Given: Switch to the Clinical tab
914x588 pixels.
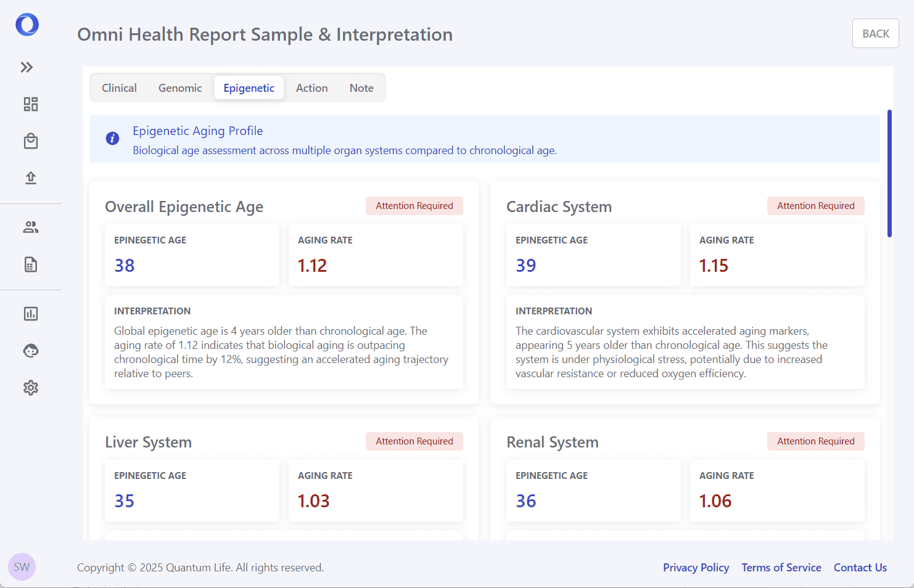Looking at the screenshot, I should [119, 88].
